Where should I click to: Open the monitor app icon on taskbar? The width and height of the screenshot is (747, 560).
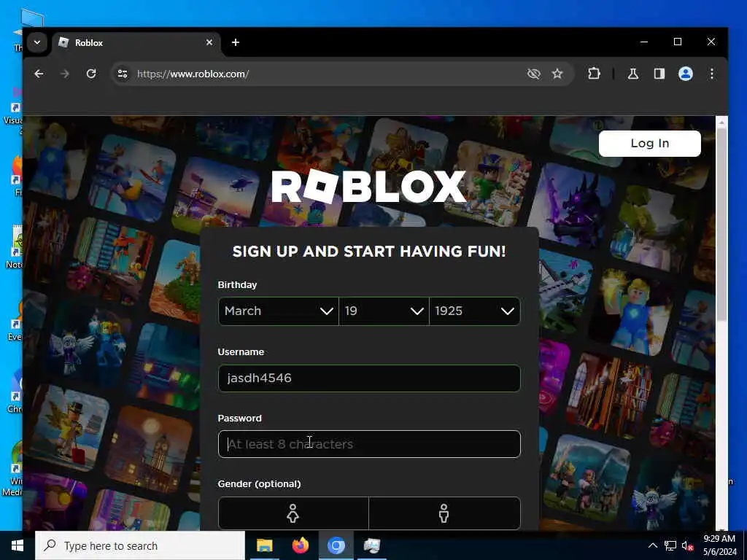point(371,545)
